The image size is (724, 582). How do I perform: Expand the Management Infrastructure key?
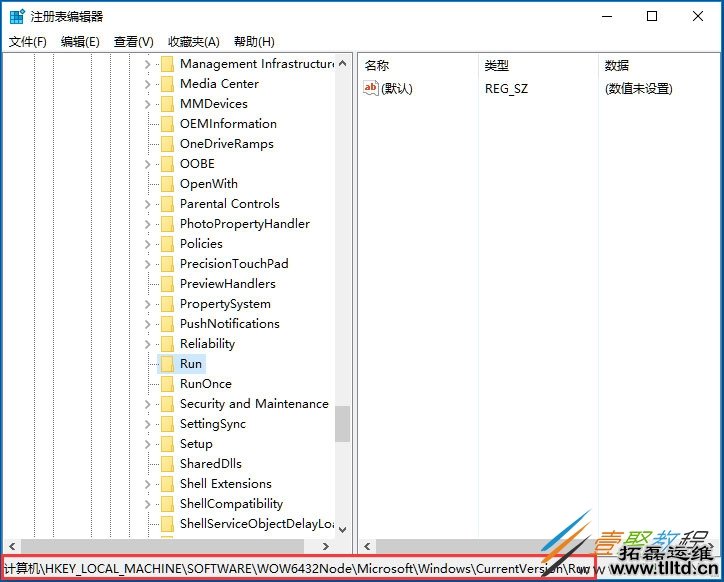[147, 64]
